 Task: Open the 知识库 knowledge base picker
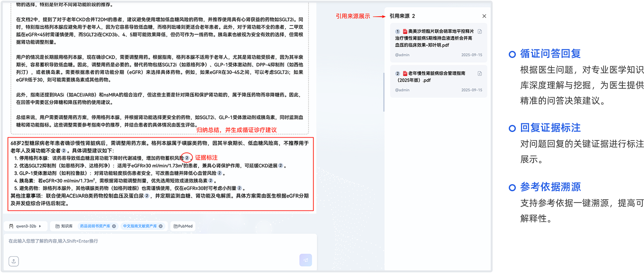(x=64, y=226)
